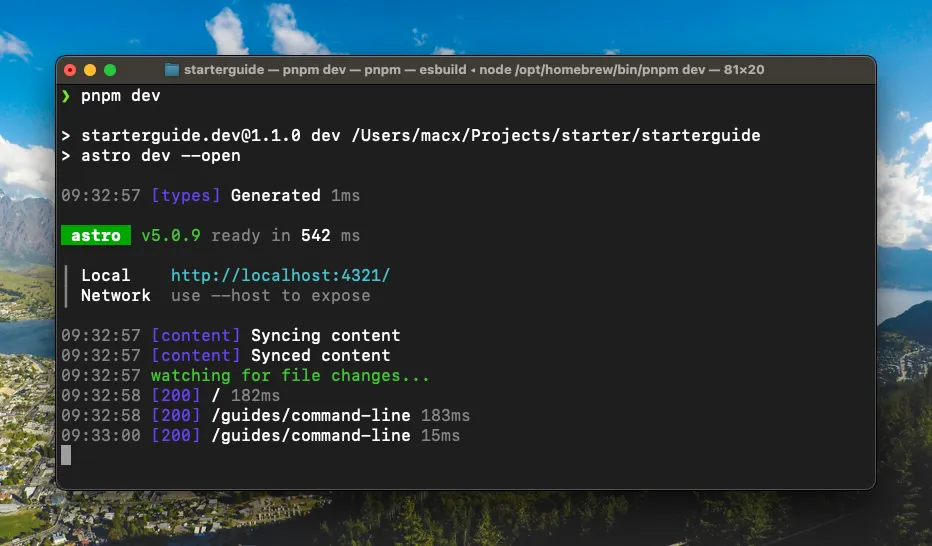Click 'watching for file changes...' text
The image size is (932, 546).
[x=290, y=375]
